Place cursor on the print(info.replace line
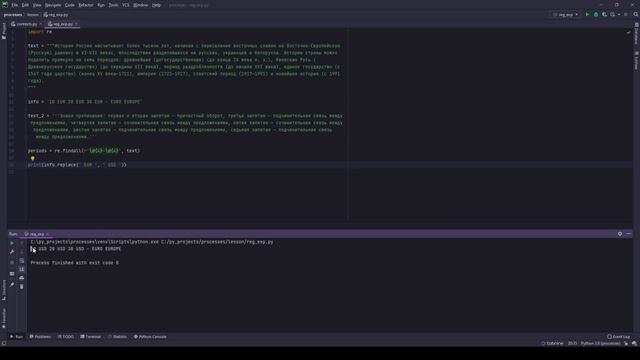Viewport: 640px width, 360px height. click(x=77, y=165)
